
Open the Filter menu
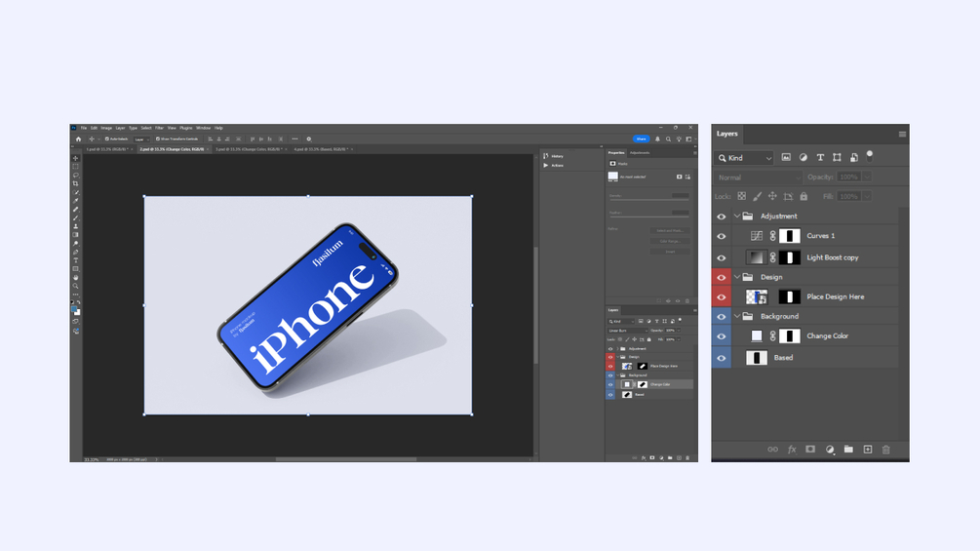[x=159, y=128]
